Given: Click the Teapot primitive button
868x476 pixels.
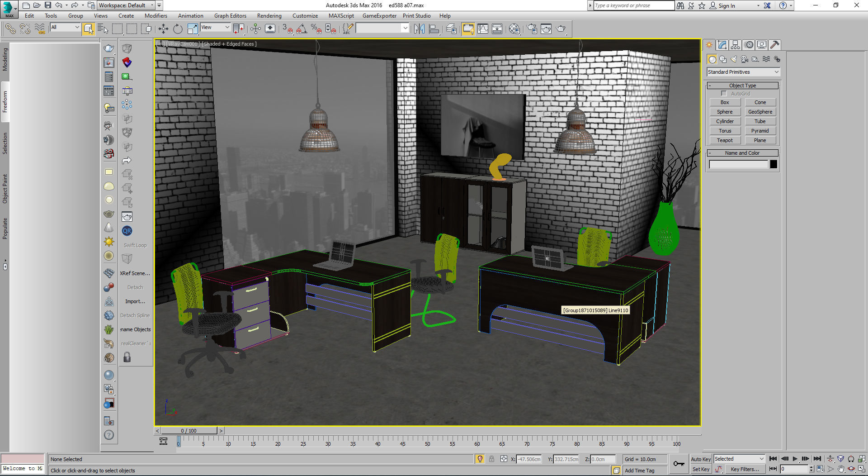Looking at the screenshot, I should click(725, 140).
